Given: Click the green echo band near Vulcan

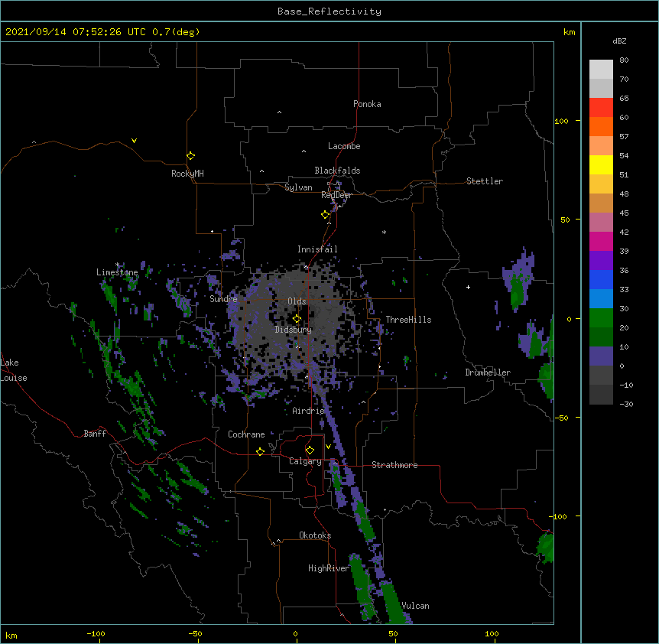Looking at the screenshot, I should coord(392,603).
